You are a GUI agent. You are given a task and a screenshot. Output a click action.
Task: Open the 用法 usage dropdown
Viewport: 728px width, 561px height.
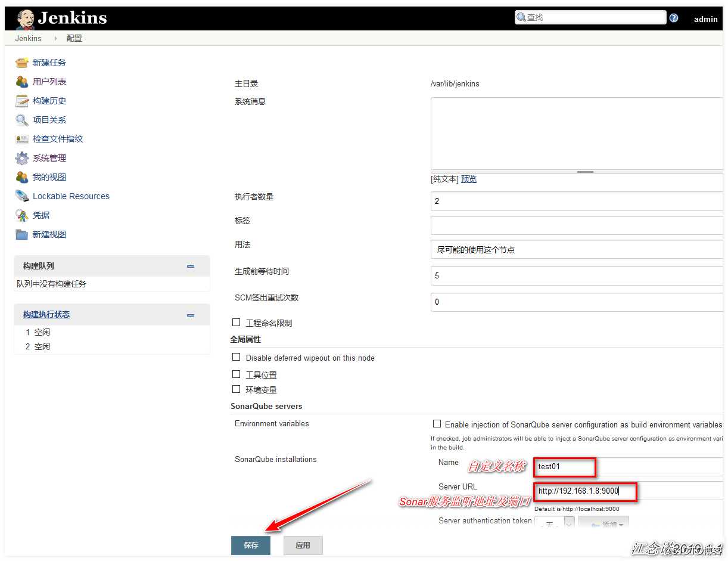point(577,249)
